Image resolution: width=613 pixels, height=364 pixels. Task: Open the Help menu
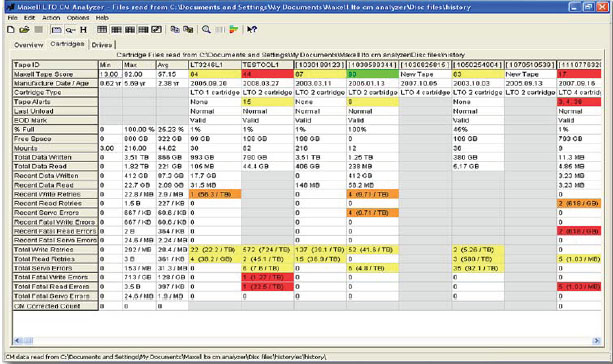pos(102,18)
